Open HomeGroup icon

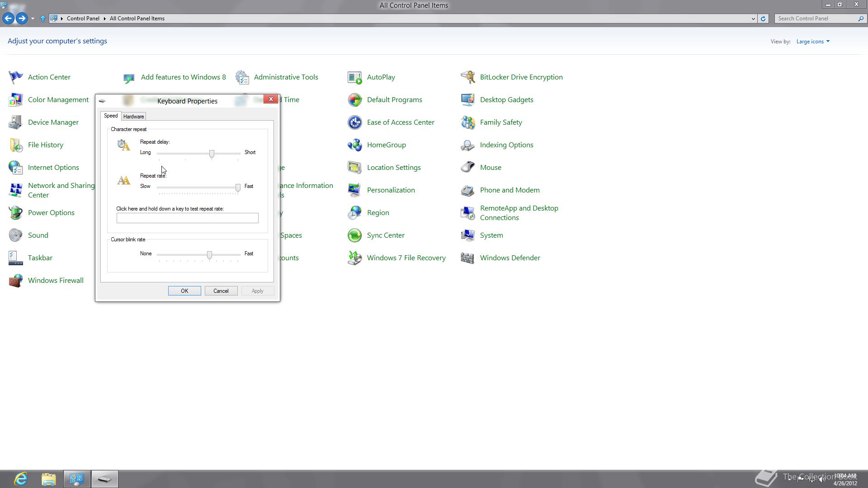click(355, 145)
